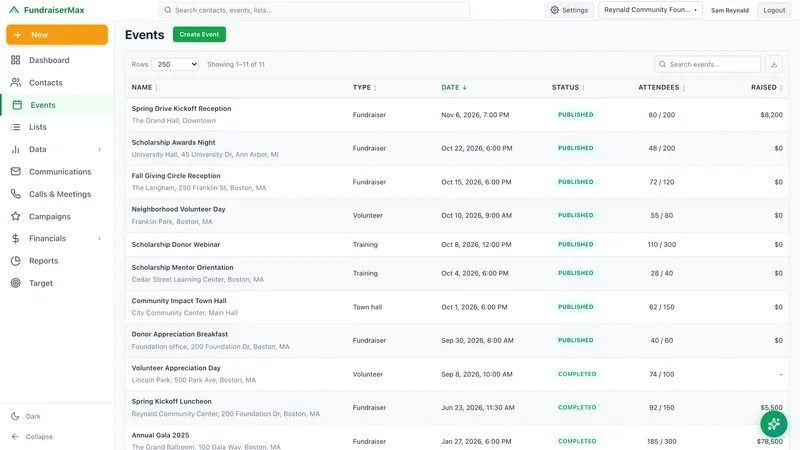800x450 pixels.
Task: Open Volunteer Appreciation Day event
Action: [x=176, y=368]
